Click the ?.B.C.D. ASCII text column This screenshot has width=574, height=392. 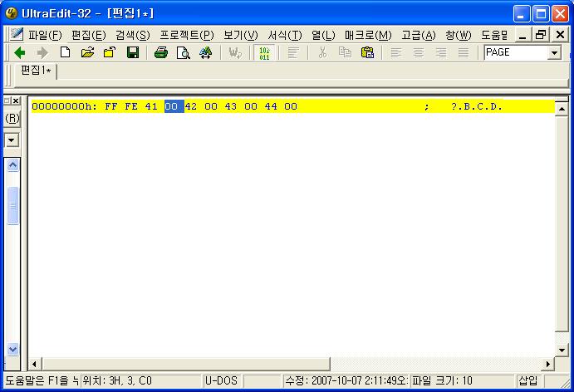(x=477, y=106)
